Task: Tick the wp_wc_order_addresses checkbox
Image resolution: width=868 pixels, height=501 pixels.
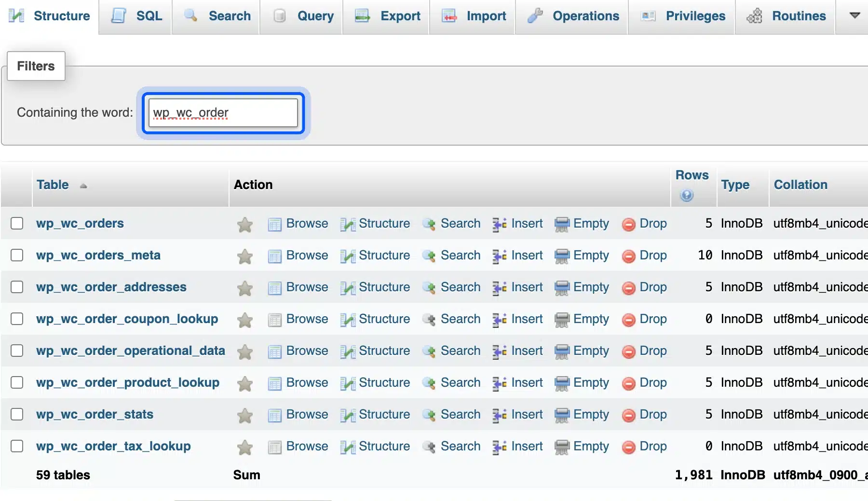Action: 17,287
